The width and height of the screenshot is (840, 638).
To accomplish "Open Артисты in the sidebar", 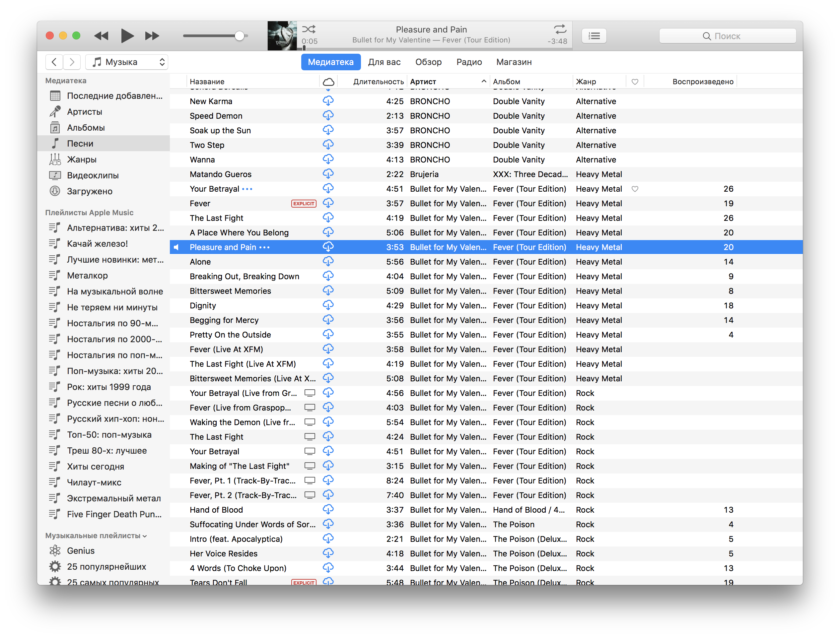I will click(103, 112).
